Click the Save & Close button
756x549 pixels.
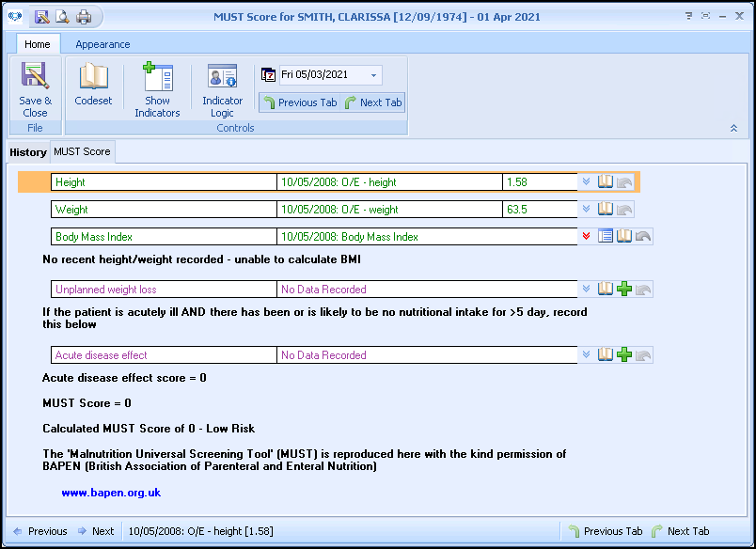[35, 89]
